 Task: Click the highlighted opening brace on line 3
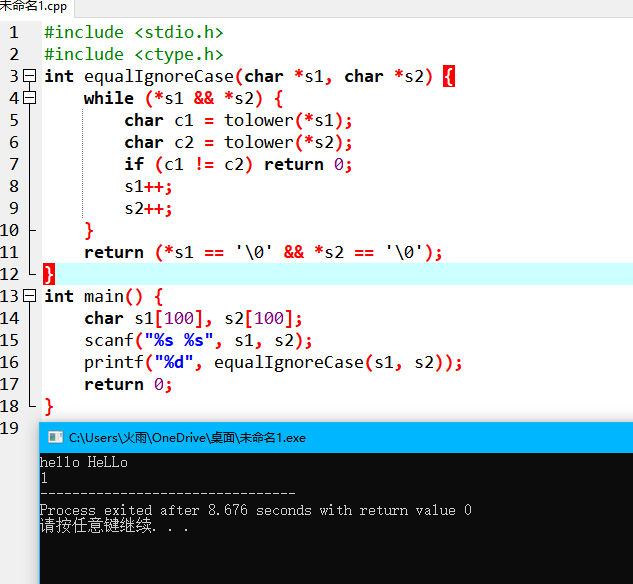[x=449, y=76]
